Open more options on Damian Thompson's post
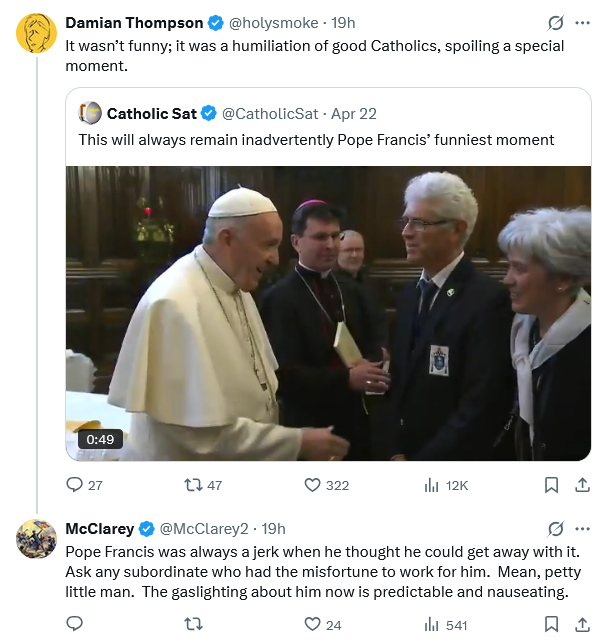The height and width of the screenshot is (643, 609). click(x=582, y=23)
